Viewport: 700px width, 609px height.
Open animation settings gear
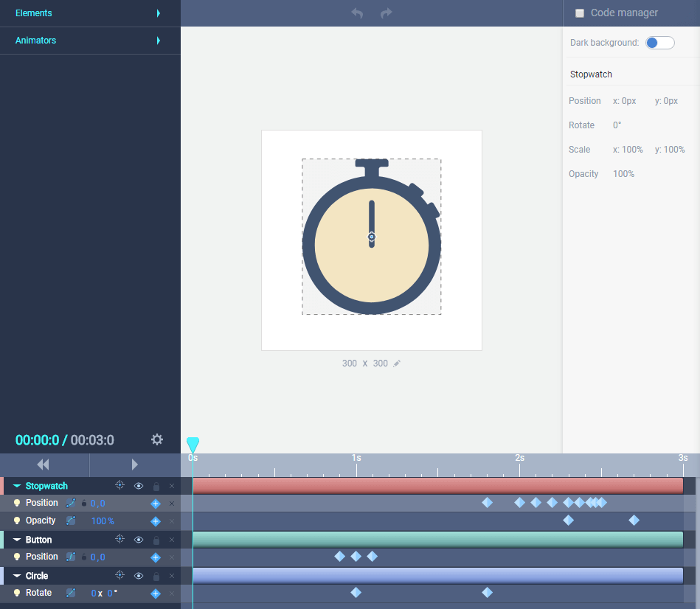tap(156, 439)
